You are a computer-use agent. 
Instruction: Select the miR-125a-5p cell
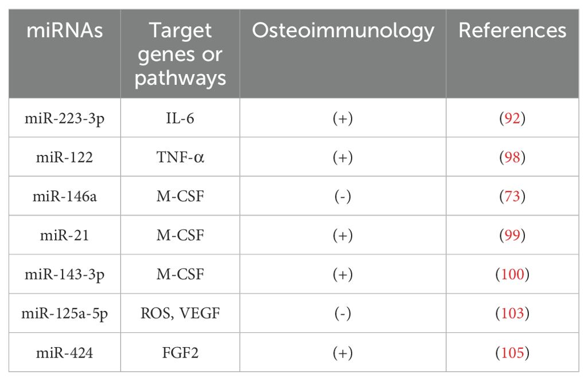65,313
